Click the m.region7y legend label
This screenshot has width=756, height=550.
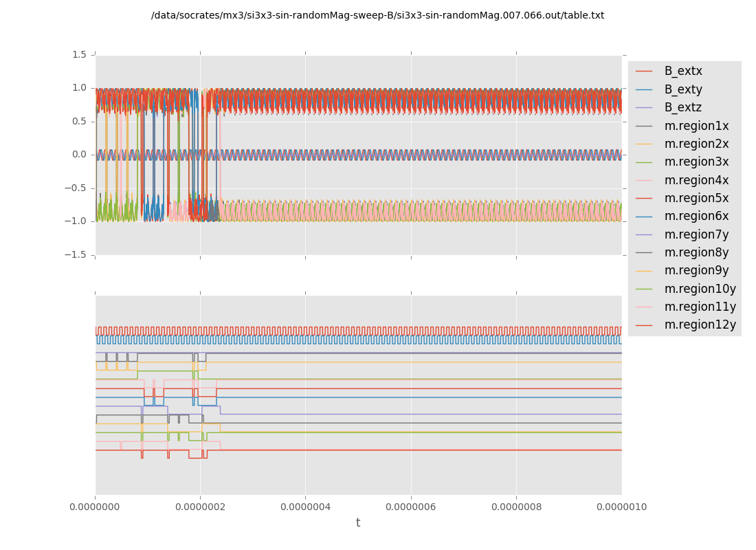pos(696,234)
